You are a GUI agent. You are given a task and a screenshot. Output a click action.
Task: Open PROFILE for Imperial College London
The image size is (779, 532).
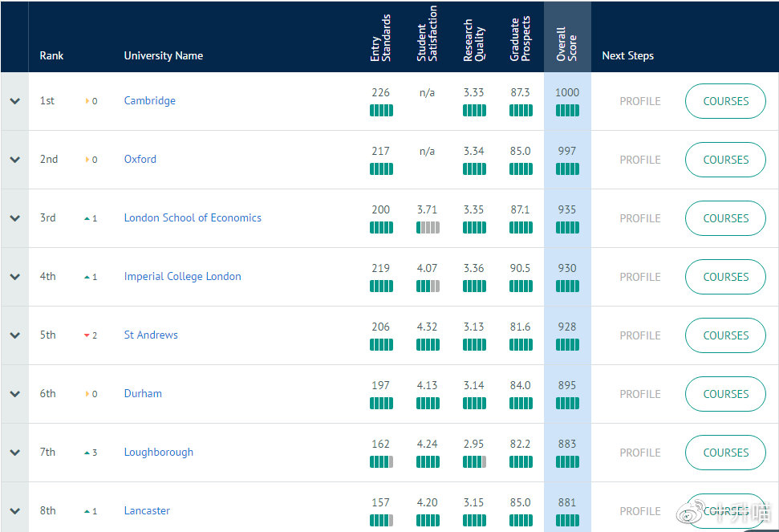[640, 277]
